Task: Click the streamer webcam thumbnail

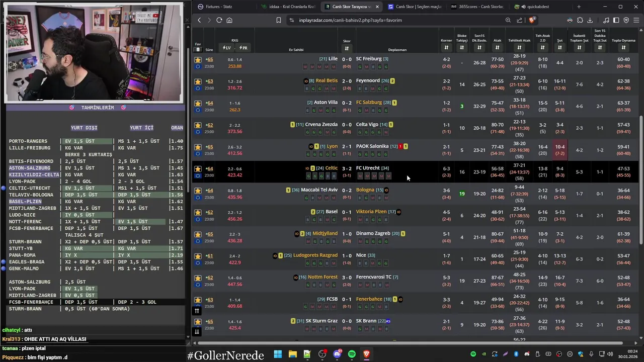Action: coord(94,52)
